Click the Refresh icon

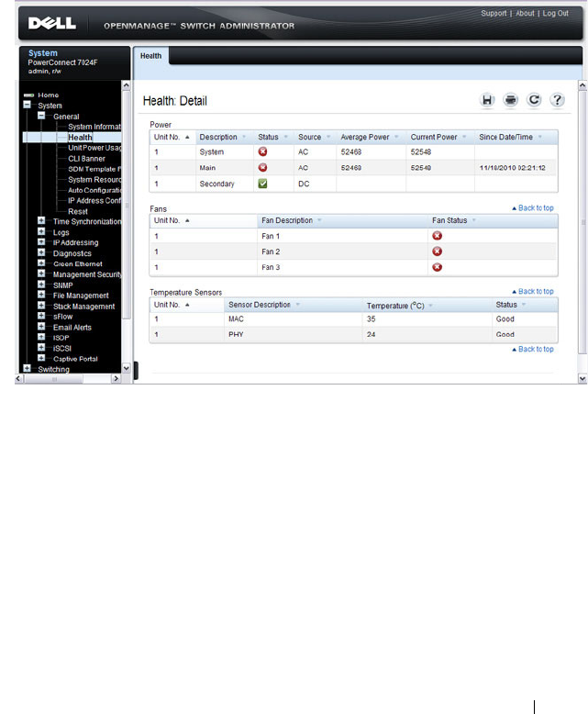point(534,100)
